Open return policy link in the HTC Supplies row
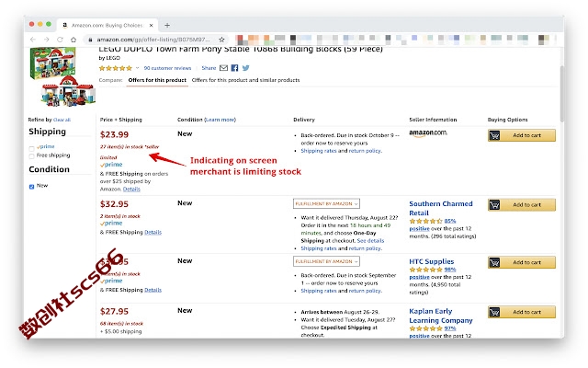This screenshot has width=588, height=368. [365, 291]
